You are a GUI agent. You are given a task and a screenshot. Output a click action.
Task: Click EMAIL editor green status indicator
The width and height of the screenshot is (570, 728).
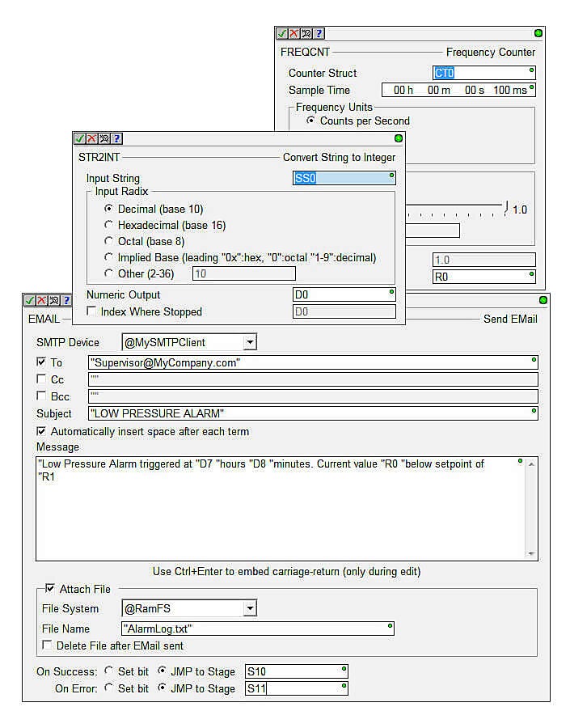(543, 300)
